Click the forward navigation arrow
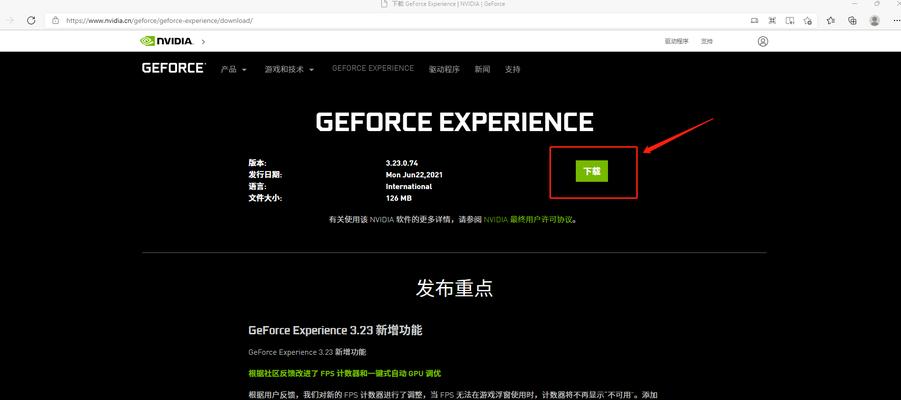The height and width of the screenshot is (400, 901). click(x=10, y=20)
